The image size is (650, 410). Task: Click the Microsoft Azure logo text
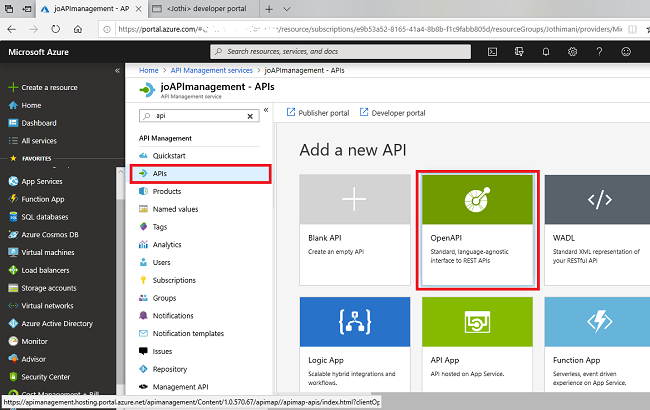tap(39, 52)
